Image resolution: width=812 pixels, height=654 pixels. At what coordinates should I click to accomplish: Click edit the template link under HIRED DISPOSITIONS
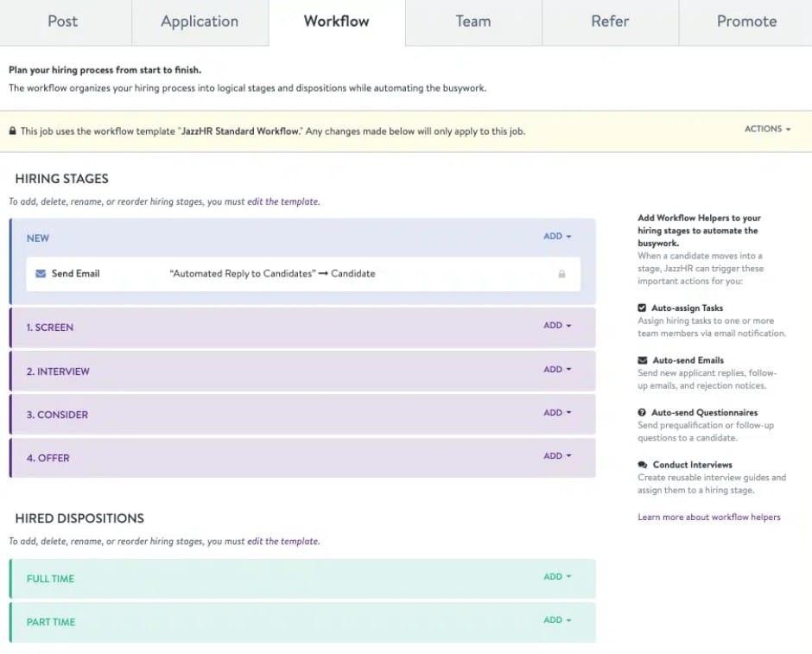[283, 541]
